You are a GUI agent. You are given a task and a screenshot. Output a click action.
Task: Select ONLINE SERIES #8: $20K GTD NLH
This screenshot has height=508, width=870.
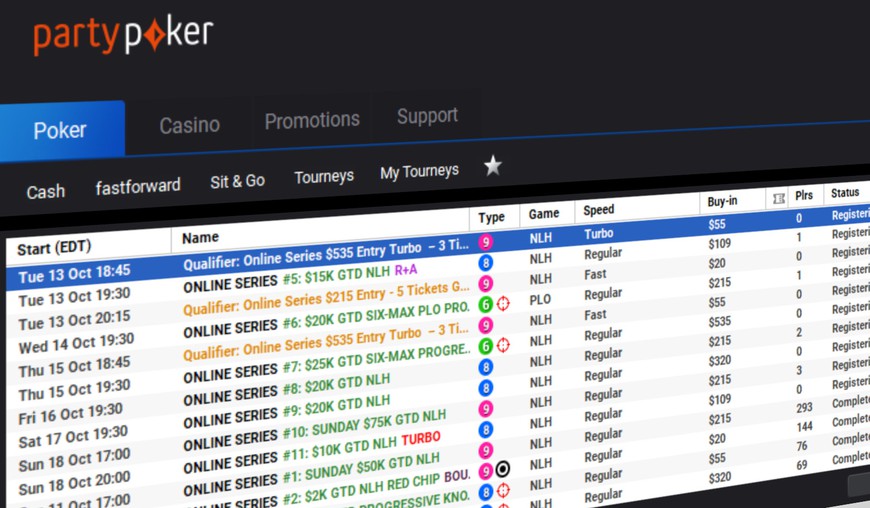[286, 389]
